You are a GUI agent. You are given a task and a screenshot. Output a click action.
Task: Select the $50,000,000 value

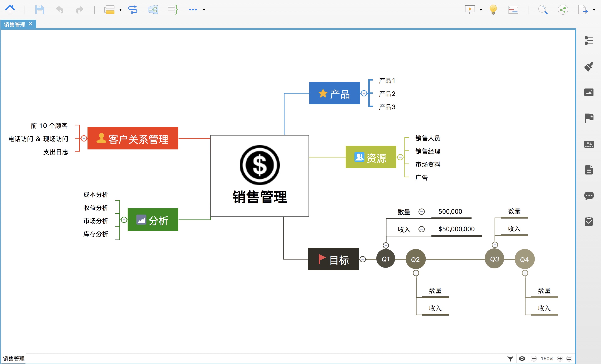(x=456, y=229)
